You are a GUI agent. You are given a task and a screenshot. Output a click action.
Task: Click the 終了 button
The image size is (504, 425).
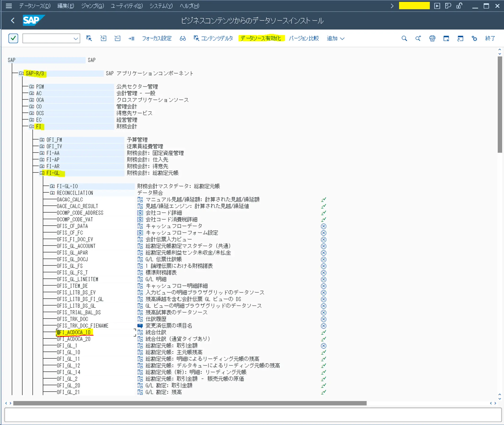click(x=490, y=38)
